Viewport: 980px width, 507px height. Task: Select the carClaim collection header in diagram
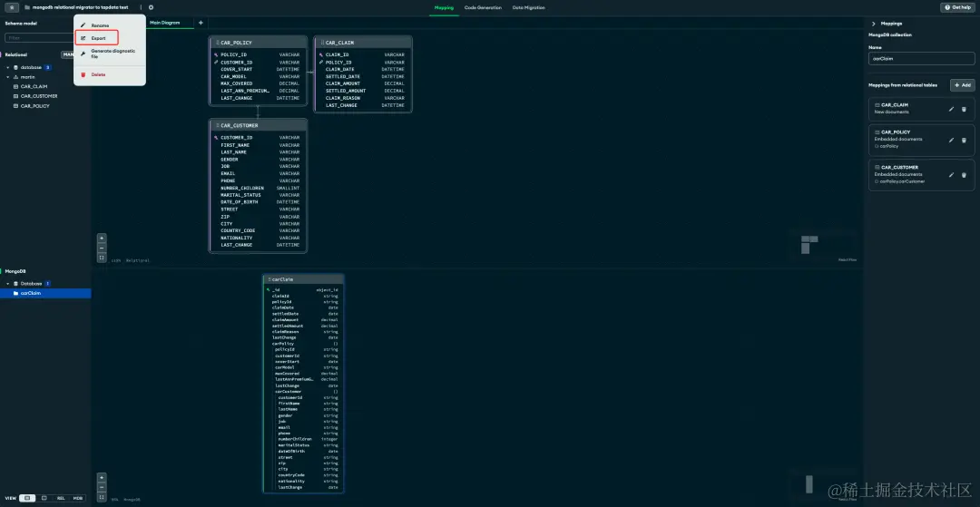303,279
